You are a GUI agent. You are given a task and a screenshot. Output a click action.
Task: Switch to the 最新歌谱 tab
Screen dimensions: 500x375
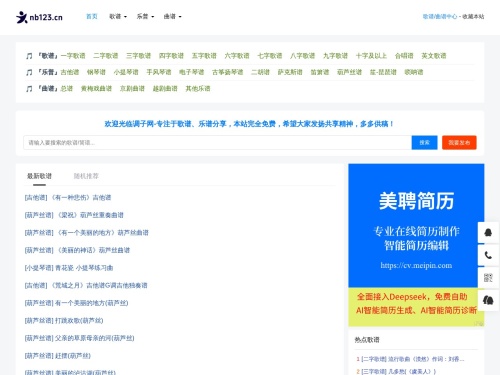pos(39,176)
